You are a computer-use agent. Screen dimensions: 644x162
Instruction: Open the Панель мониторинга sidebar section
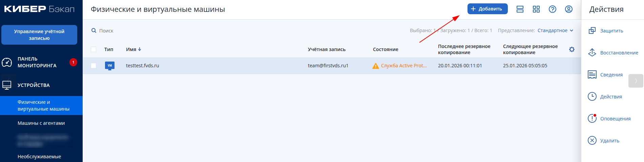pos(37,62)
